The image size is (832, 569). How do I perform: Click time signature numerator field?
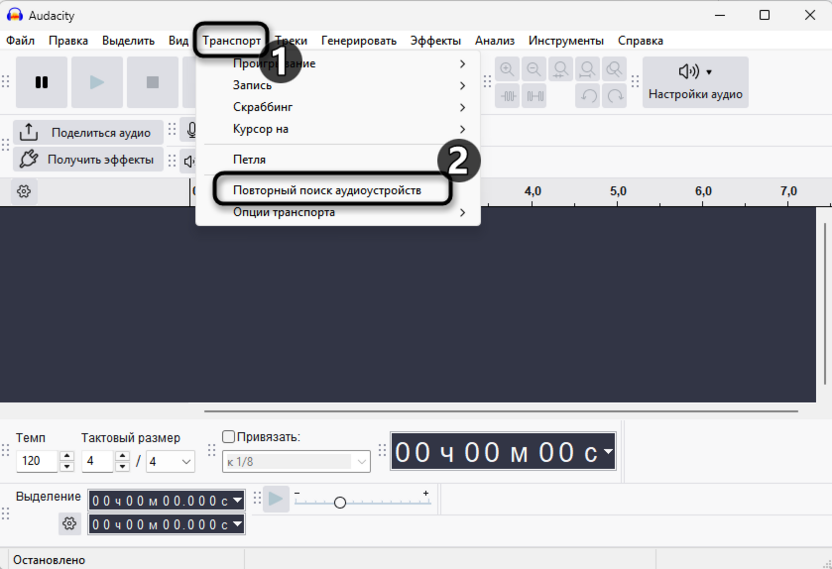98,461
